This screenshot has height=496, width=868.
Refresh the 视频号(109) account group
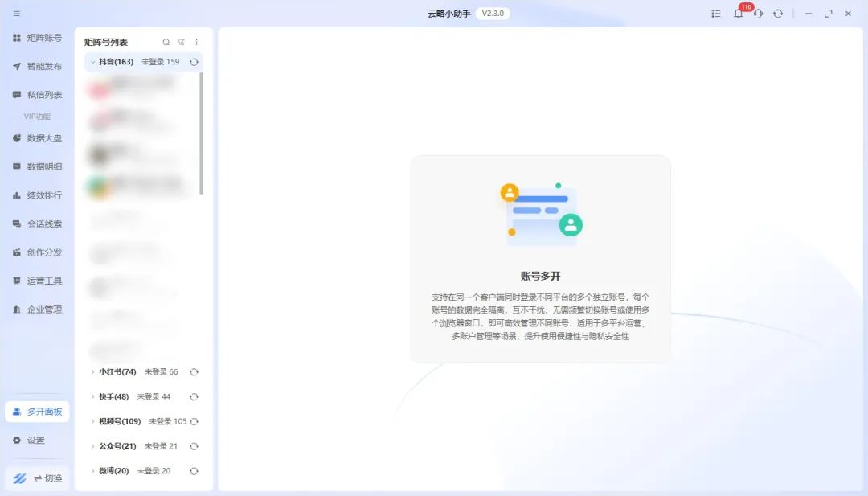tap(194, 421)
